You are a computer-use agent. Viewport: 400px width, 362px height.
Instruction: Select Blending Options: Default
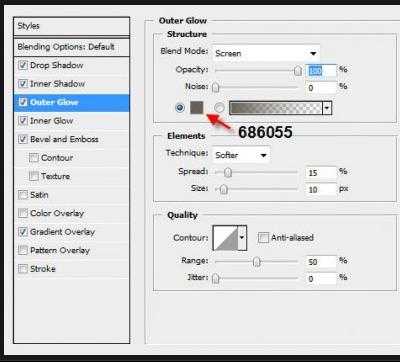(72, 47)
